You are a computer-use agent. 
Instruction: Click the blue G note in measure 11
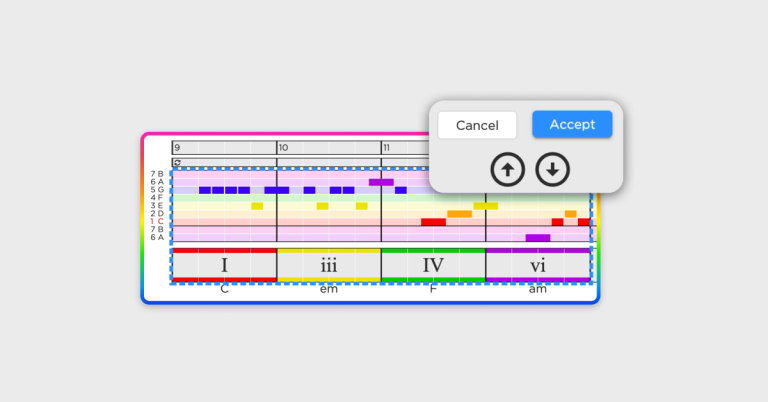(x=401, y=190)
